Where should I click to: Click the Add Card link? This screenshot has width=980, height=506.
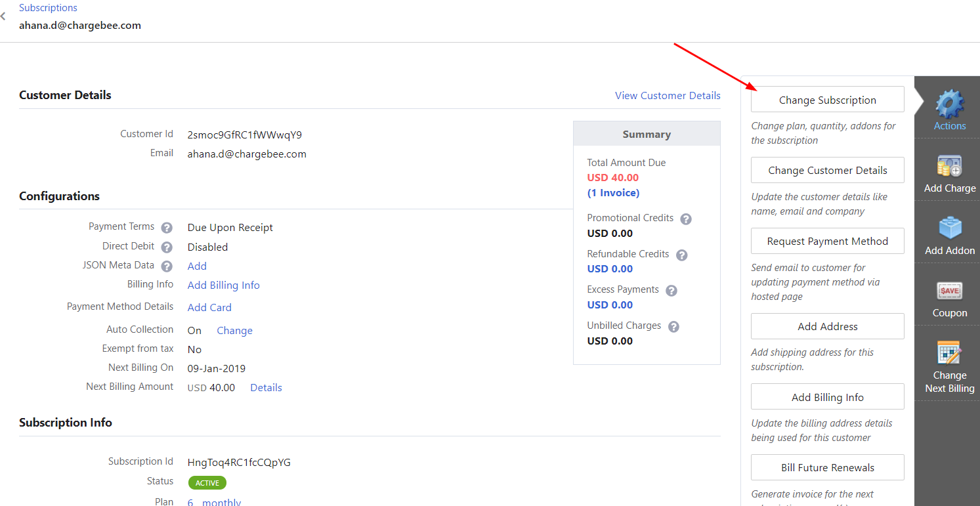209,308
